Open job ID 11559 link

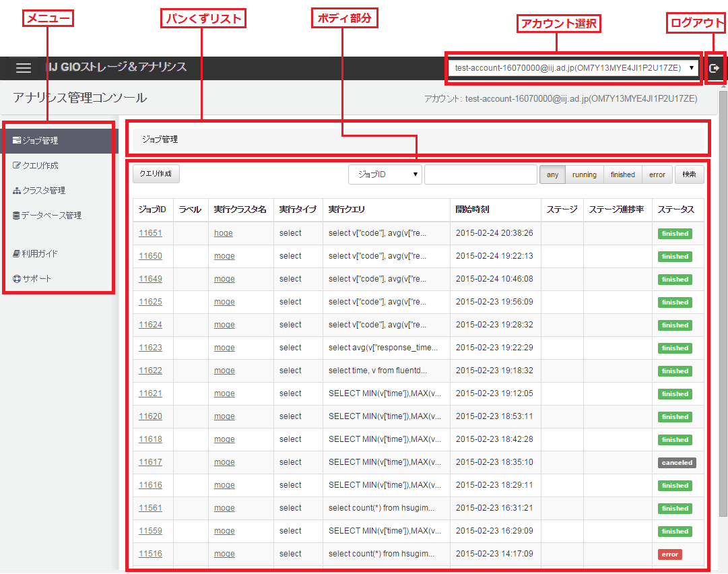click(150, 531)
